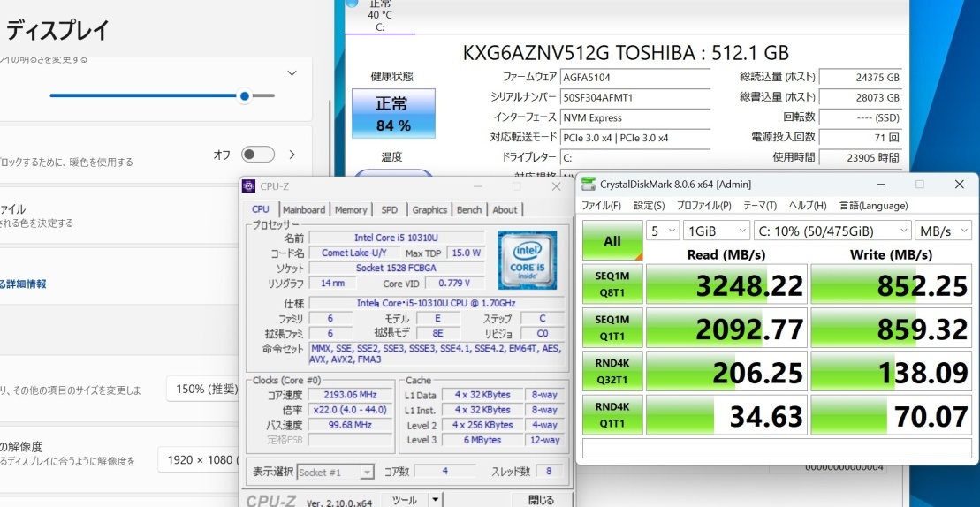Screen dimensions: 980x507
Task: Switch to the Graphics tab
Action: pos(429,210)
